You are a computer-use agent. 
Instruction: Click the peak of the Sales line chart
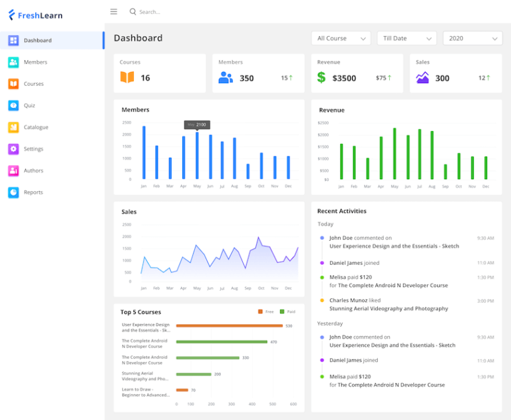click(259, 238)
